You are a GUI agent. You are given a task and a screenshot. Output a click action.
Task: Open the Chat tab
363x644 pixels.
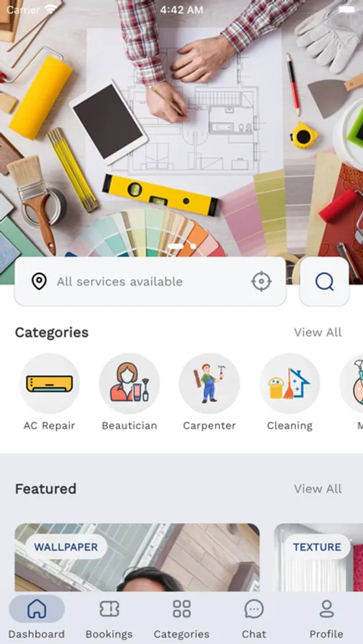point(254,618)
